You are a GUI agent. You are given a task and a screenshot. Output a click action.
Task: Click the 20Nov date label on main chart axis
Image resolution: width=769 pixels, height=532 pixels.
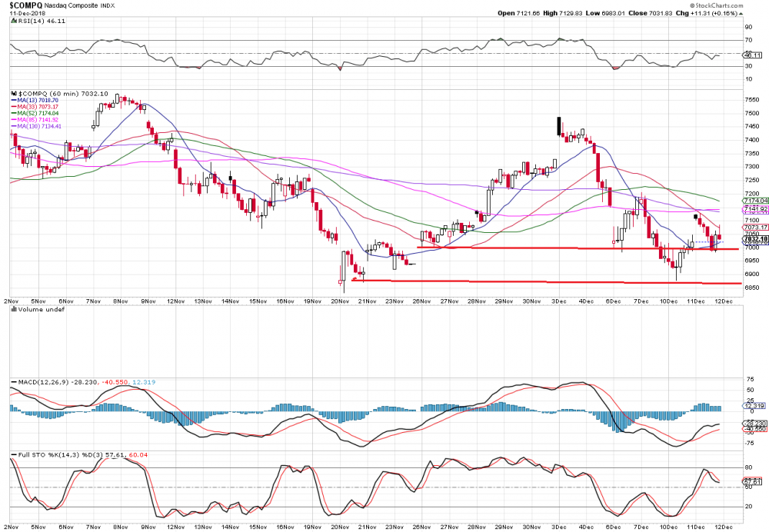click(341, 300)
